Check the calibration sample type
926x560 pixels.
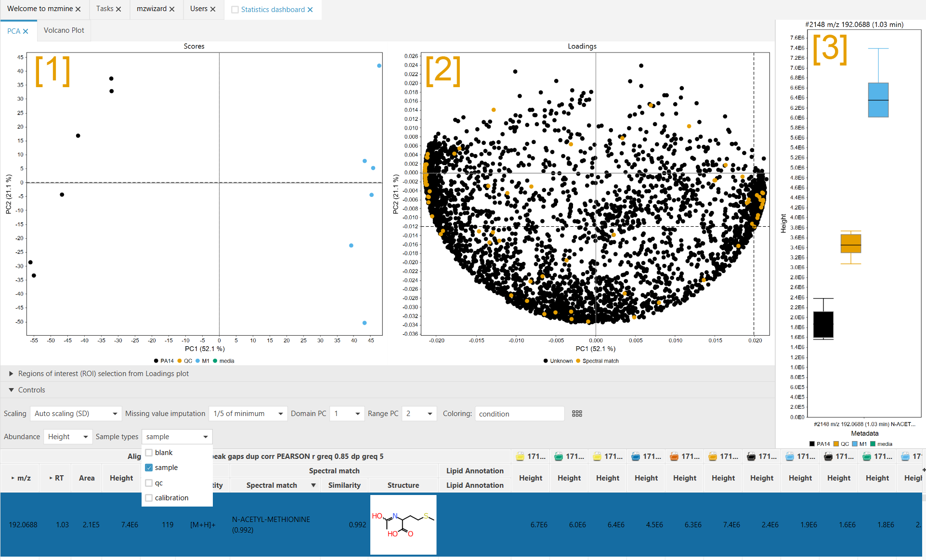(x=149, y=498)
